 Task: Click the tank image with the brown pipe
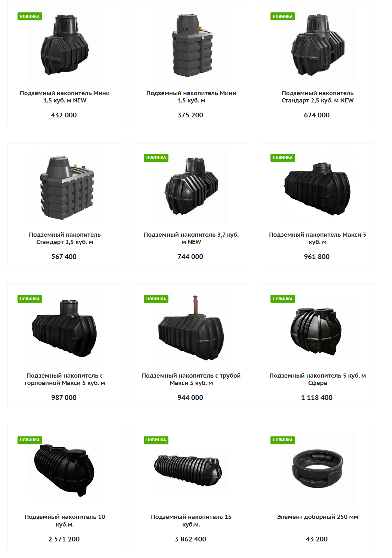191,328
